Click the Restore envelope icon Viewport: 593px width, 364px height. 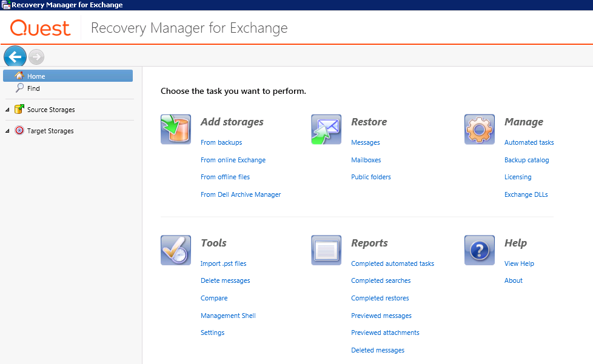click(326, 129)
